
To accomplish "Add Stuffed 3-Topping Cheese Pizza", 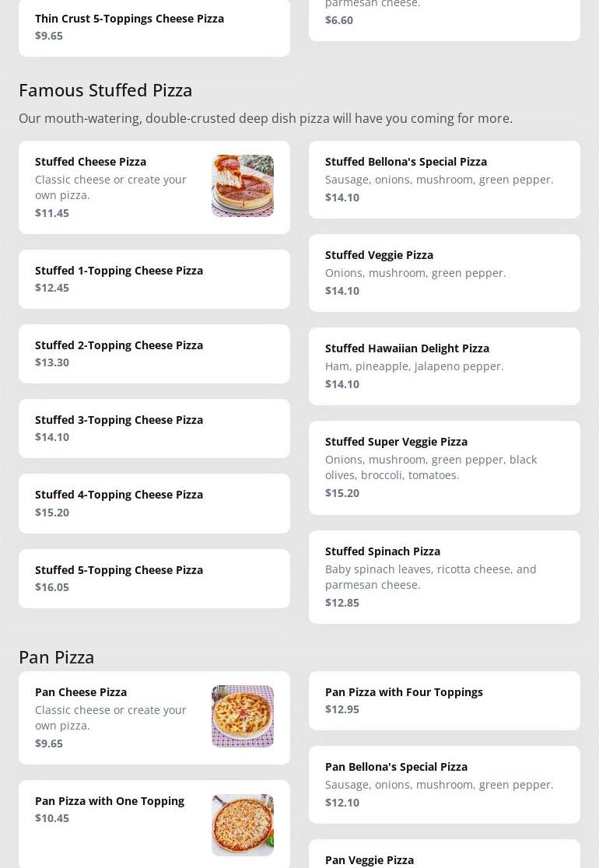I will click(154, 428).
